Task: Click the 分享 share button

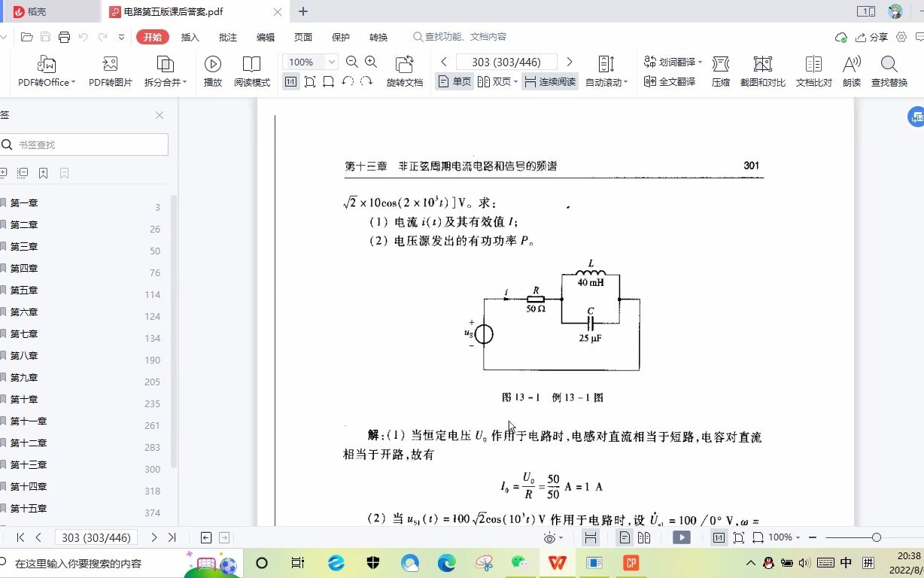Action: (877, 36)
